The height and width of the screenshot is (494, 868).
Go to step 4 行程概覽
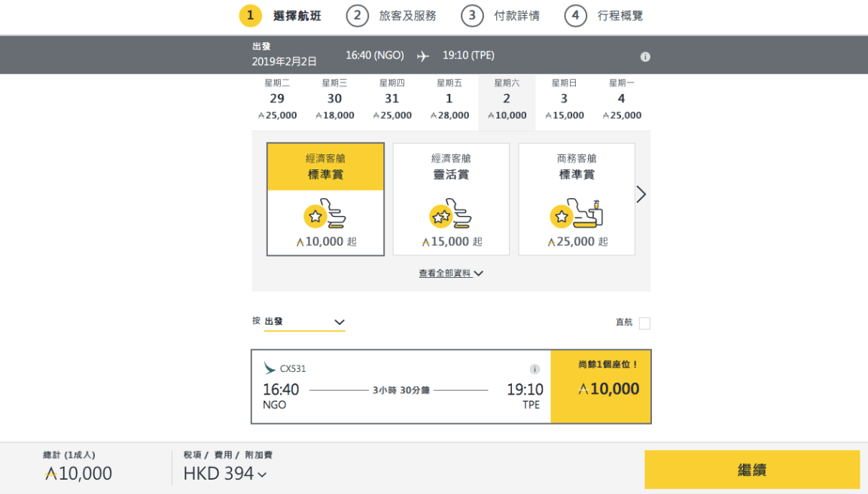click(605, 16)
